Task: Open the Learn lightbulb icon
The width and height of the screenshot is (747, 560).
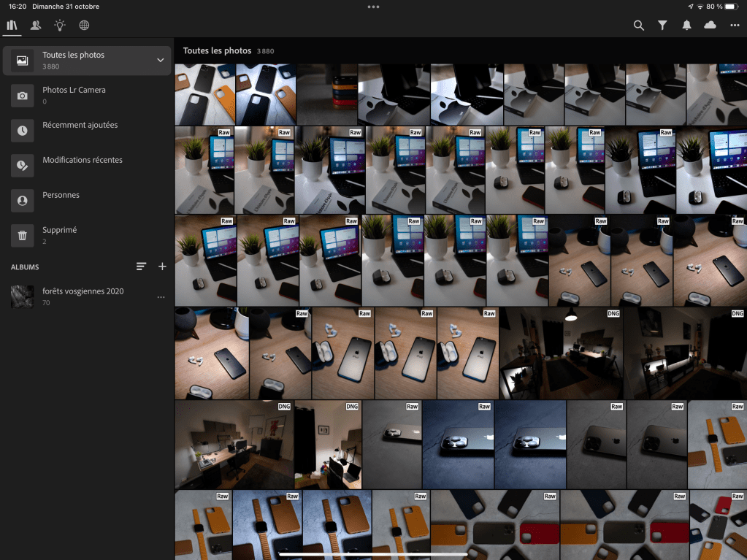Action: [60, 26]
